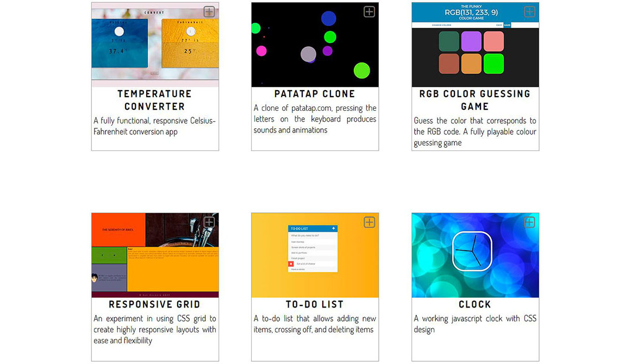Expand the Temperature Converter card plus icon

[209, 11]
